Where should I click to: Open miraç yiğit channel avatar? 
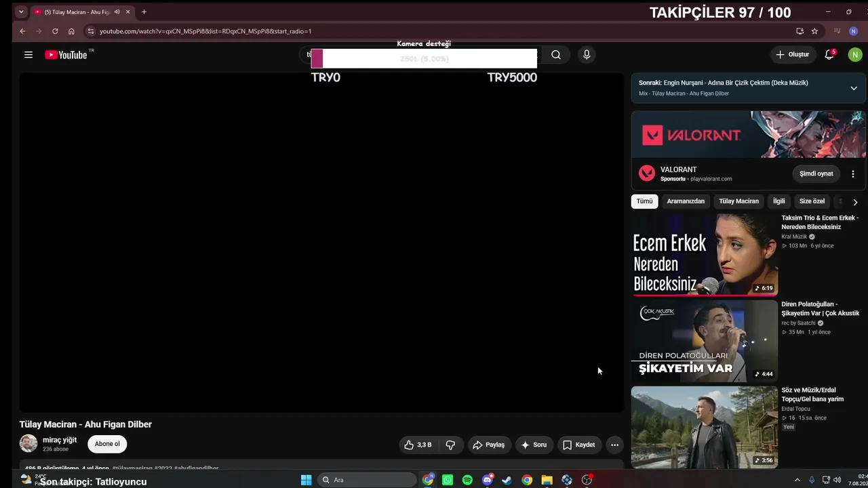(28, 443)
